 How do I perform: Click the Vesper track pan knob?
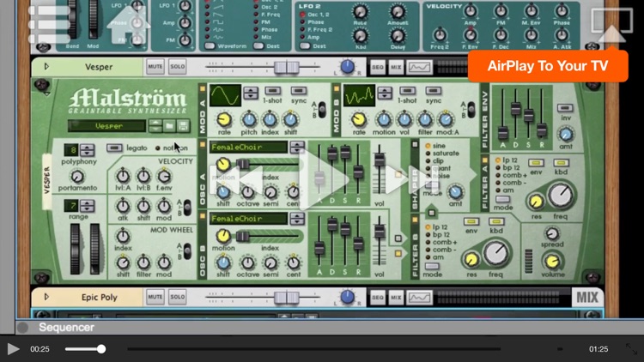[x=348, y=67]
